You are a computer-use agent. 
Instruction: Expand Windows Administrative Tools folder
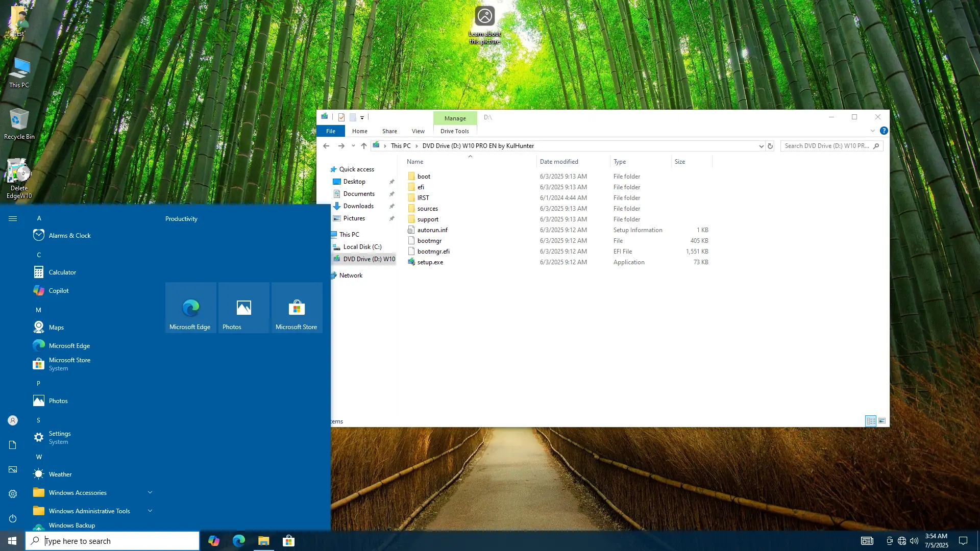pyautogui.click(x=150, y=511)
